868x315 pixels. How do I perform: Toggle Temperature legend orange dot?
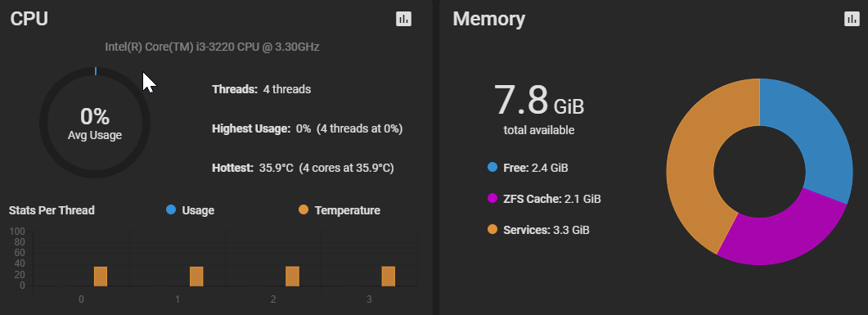coord(304,209)
